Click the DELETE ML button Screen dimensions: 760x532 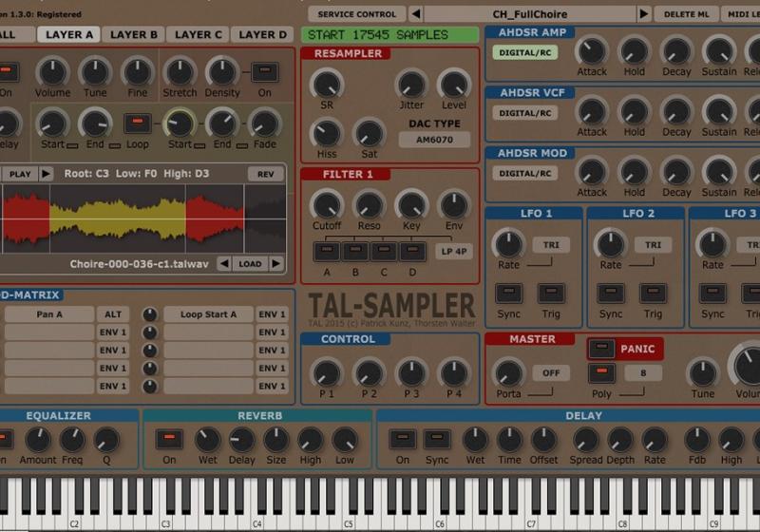point(685,14)
